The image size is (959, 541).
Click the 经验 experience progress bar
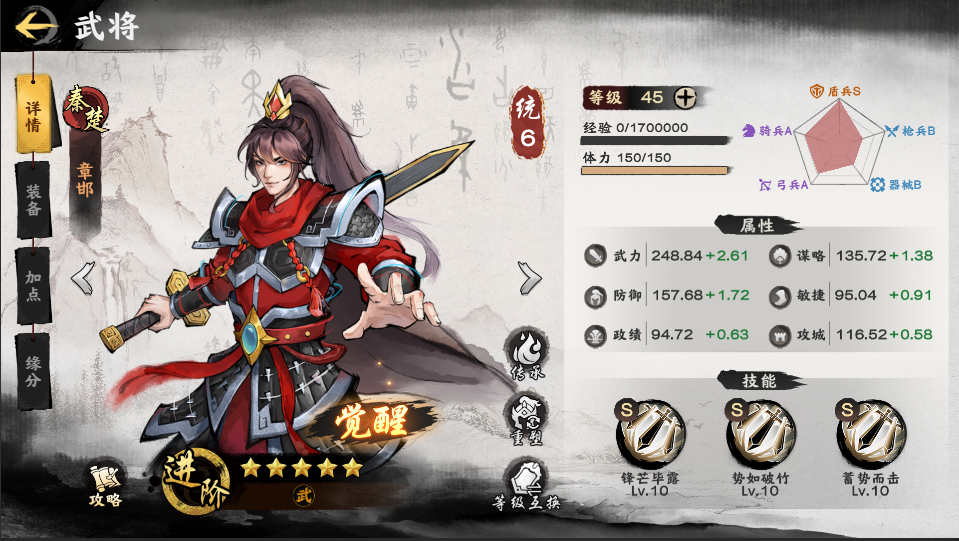click(654, 141)
